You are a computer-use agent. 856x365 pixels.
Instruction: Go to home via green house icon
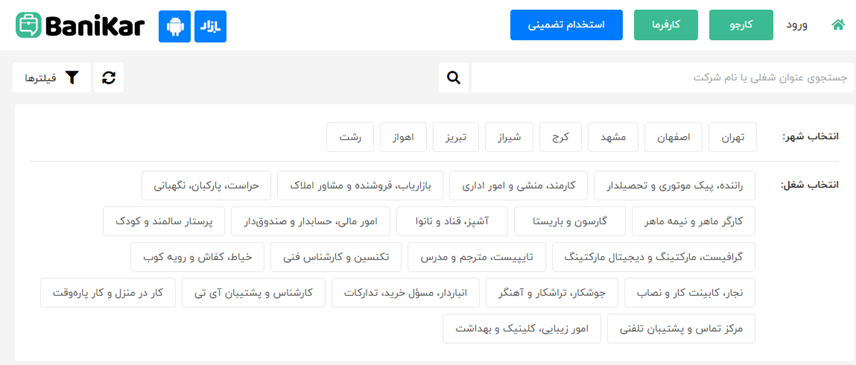(837, 25)
